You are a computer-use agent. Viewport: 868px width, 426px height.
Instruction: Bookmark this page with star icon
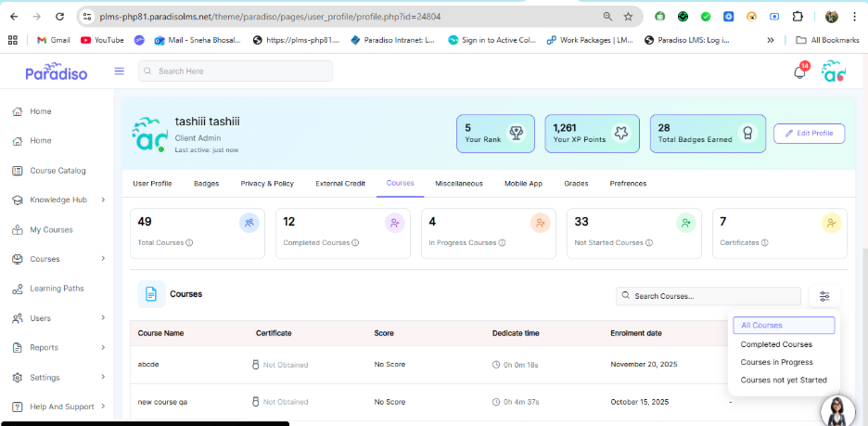[x=628, y=17]
